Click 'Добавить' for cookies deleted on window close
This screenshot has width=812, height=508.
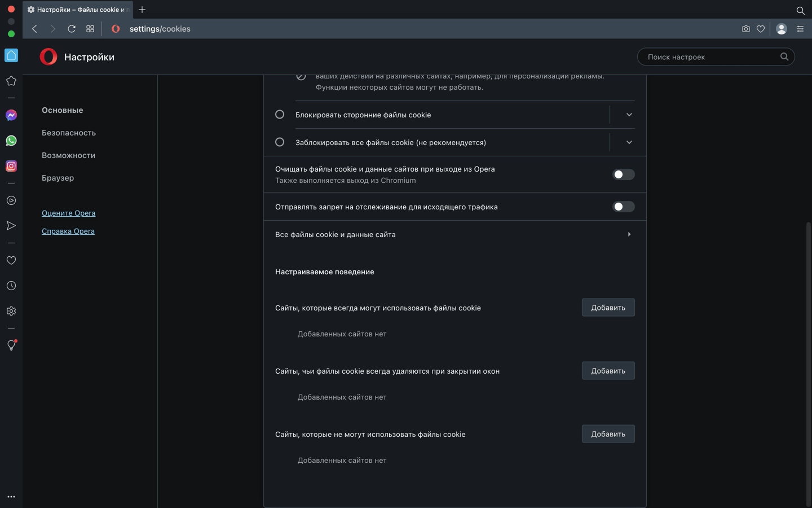[x=608, y=371]
